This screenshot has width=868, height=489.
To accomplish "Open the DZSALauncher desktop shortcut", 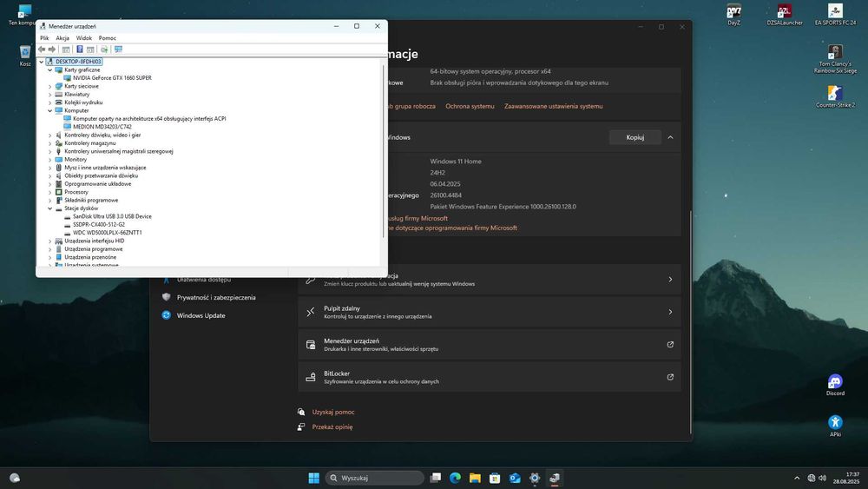I will click(x=785, y=15).
